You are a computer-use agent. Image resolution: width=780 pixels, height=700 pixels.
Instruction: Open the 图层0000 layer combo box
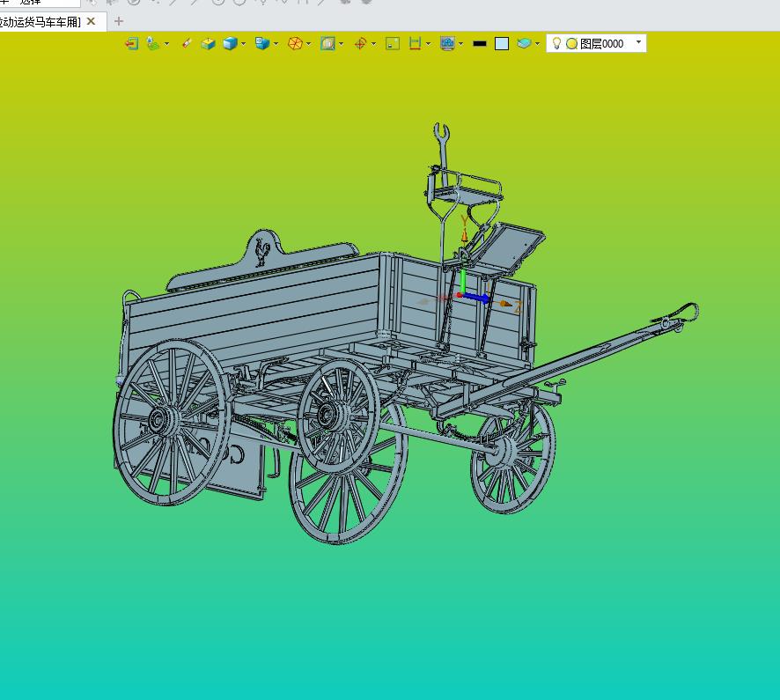point(596,43)
